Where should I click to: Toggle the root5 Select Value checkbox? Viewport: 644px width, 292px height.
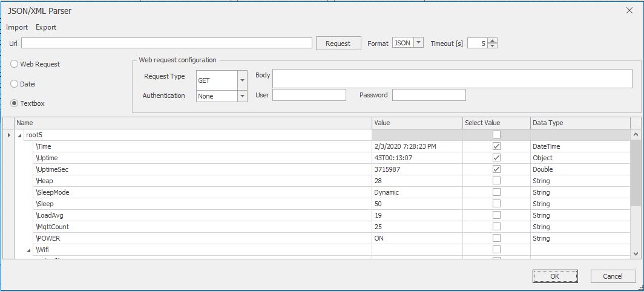(496, 135)
